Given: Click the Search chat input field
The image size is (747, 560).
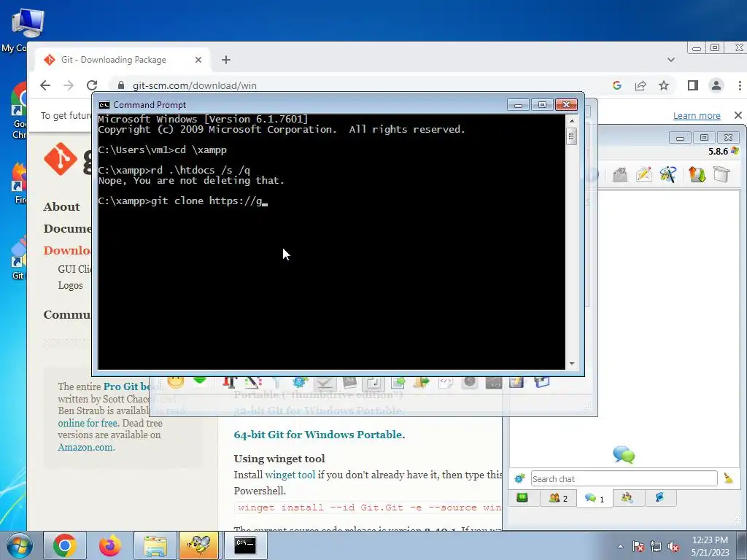Looking at the screenshot, I should click(x=624, y=478).
